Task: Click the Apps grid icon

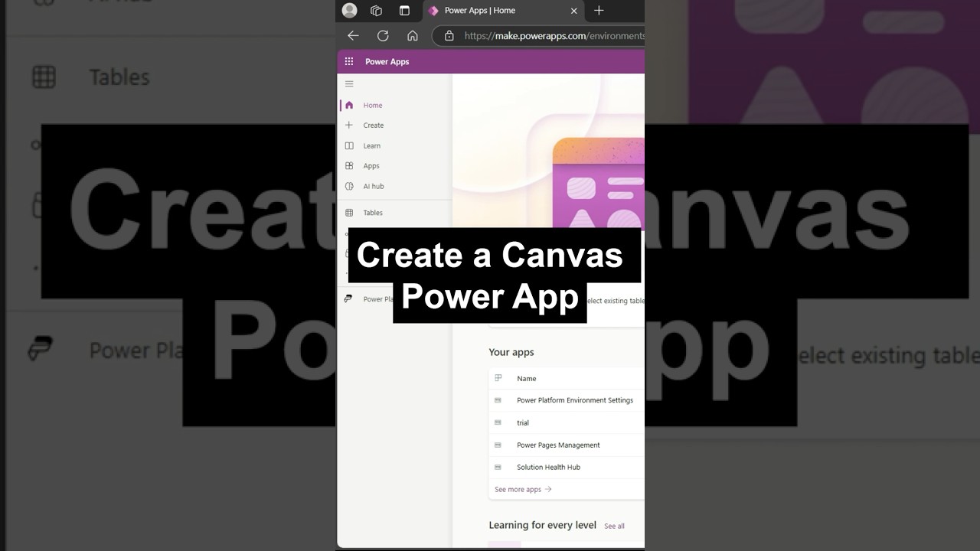Action: click(x=349, y=166)
